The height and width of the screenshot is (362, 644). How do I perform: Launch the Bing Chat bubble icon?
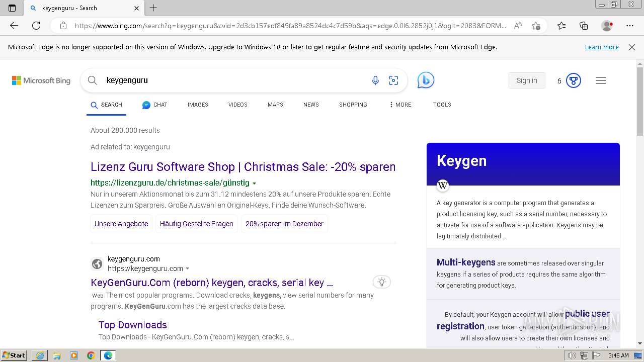coord(426,80)
